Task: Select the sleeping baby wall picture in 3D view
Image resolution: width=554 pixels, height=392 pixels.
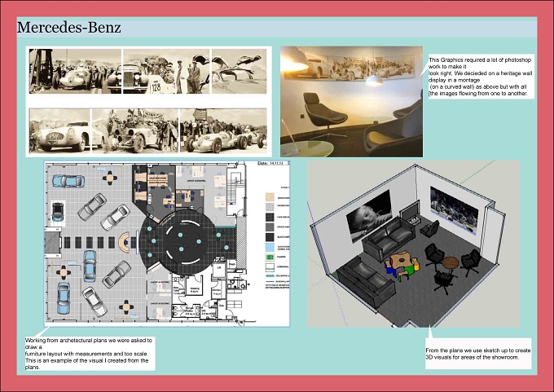Action: pyautogui.click(x=370, y=215)
